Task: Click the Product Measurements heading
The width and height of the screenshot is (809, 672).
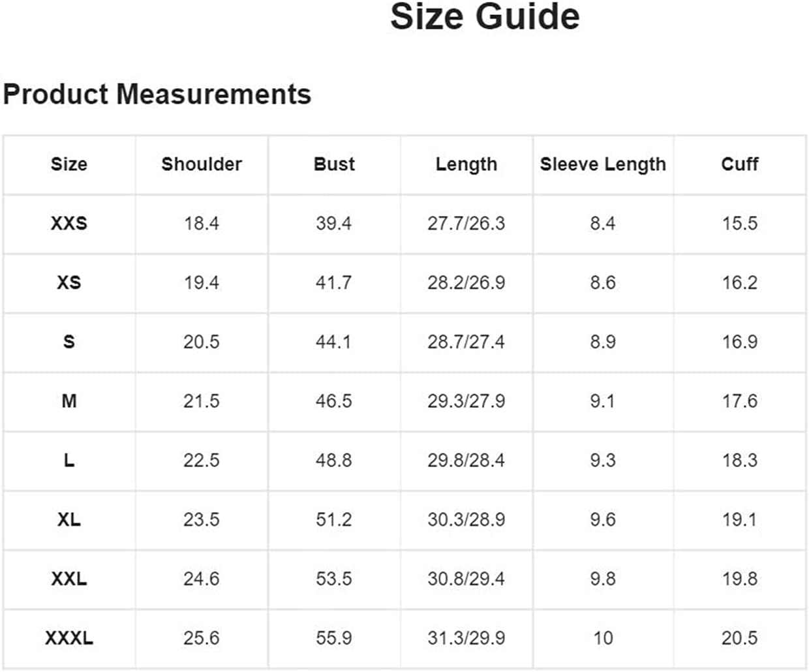Action: [157, 95]
